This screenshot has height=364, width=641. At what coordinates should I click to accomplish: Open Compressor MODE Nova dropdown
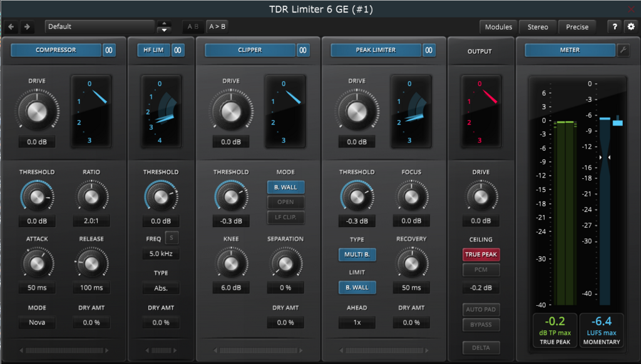[37, 322]
